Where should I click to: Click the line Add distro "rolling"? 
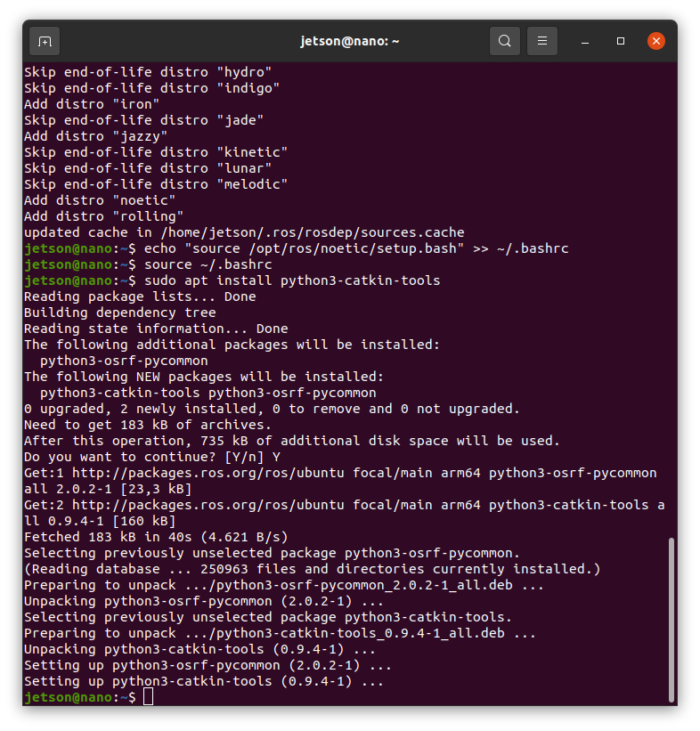[103, 216]
